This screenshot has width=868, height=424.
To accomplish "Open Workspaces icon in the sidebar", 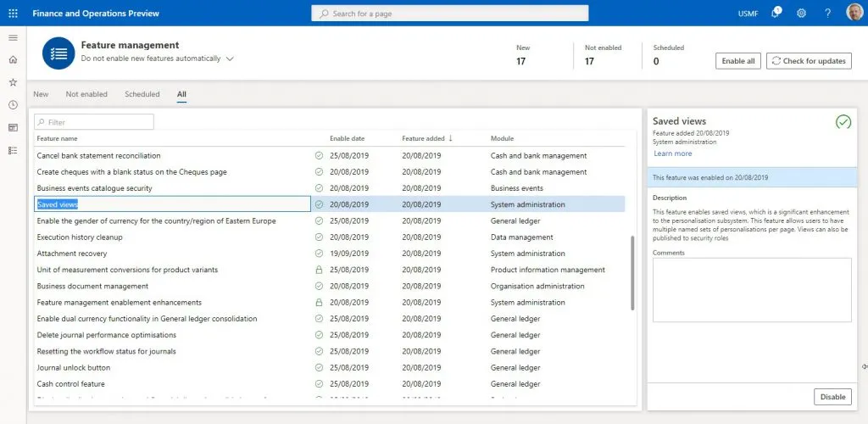I will pos(14,128).
